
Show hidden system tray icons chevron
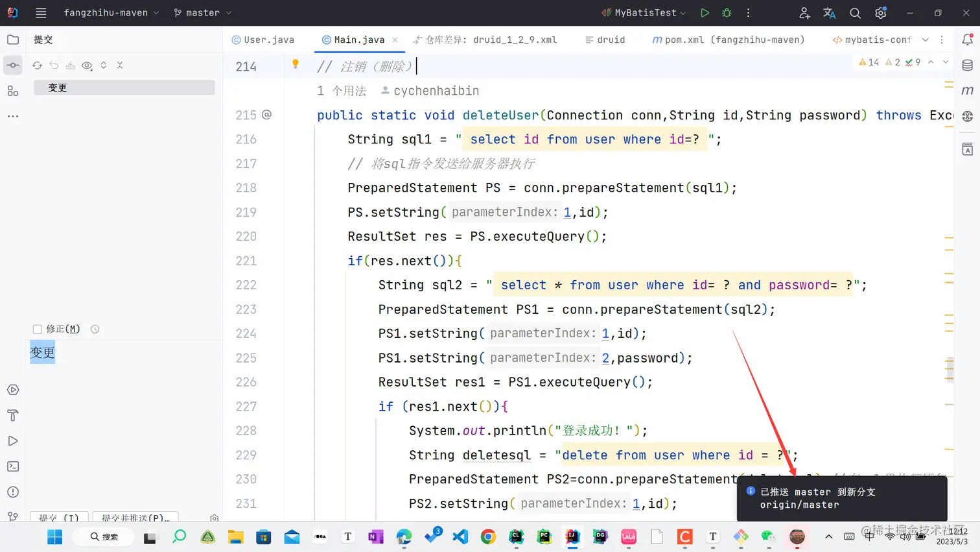pos(828,536)
